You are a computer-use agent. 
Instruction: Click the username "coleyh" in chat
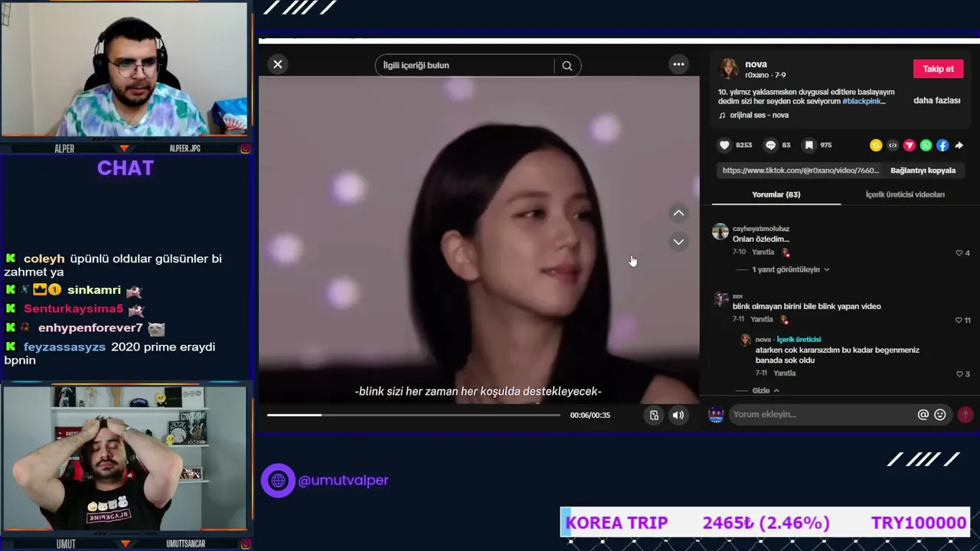pos(44,259)
